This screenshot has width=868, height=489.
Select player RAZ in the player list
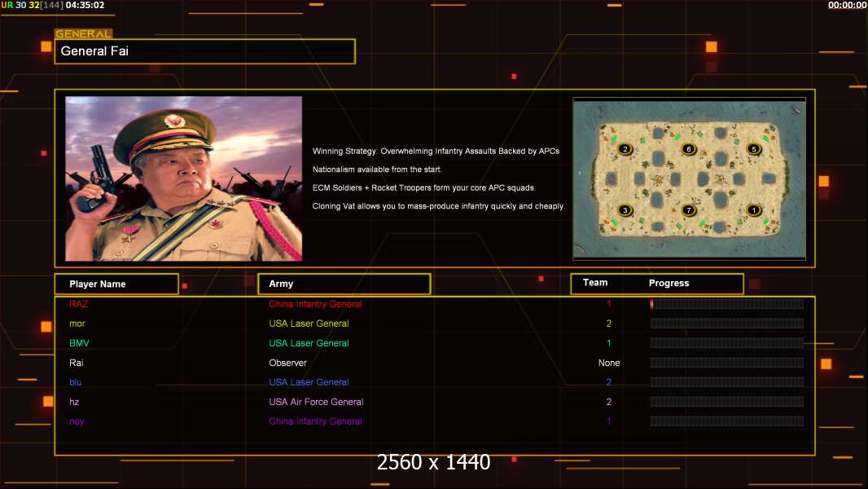(x=79, y=304)
